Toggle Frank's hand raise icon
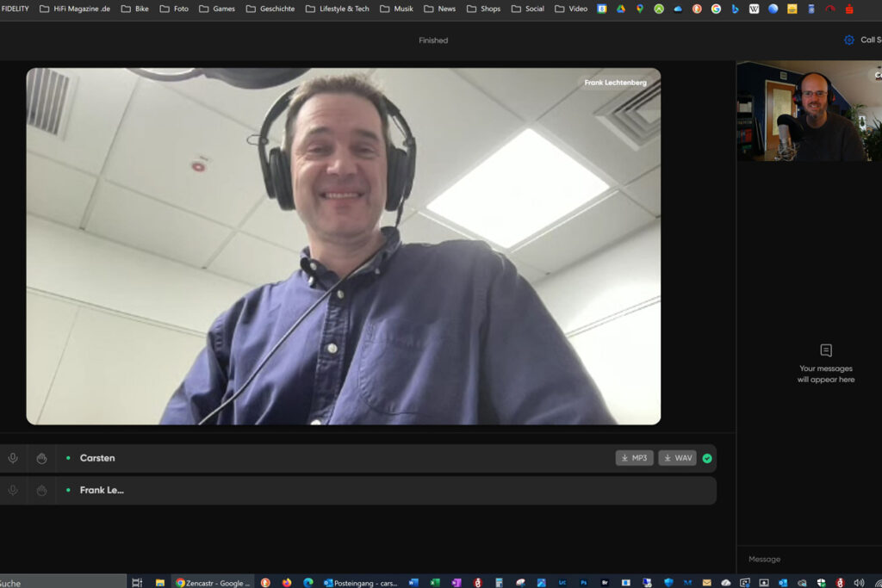This screenshot has width=882, height=588. (41, 490)
